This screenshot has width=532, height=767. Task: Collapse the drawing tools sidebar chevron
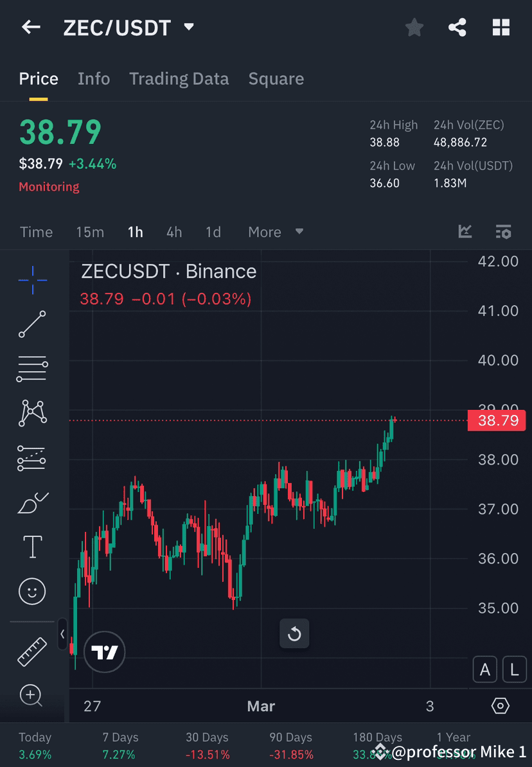click(x=62, y=634)
